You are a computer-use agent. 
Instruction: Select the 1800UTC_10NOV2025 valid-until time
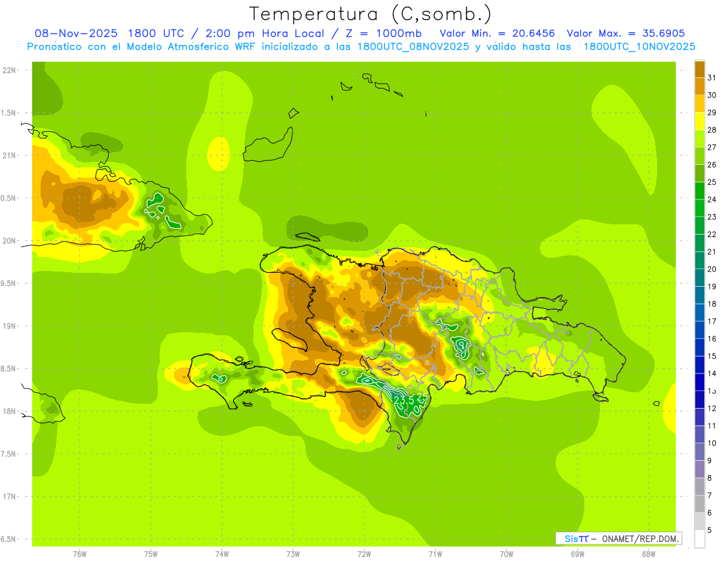639,47
